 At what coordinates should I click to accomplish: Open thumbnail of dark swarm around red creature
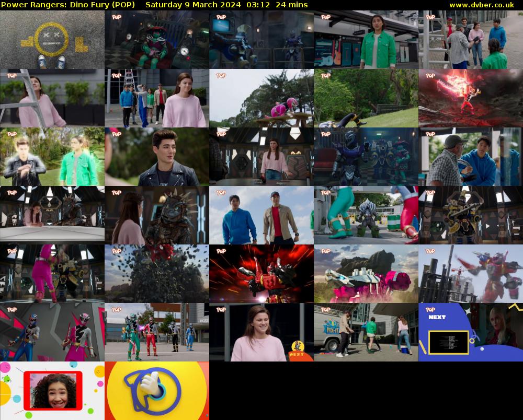click(x=157, y=273)
